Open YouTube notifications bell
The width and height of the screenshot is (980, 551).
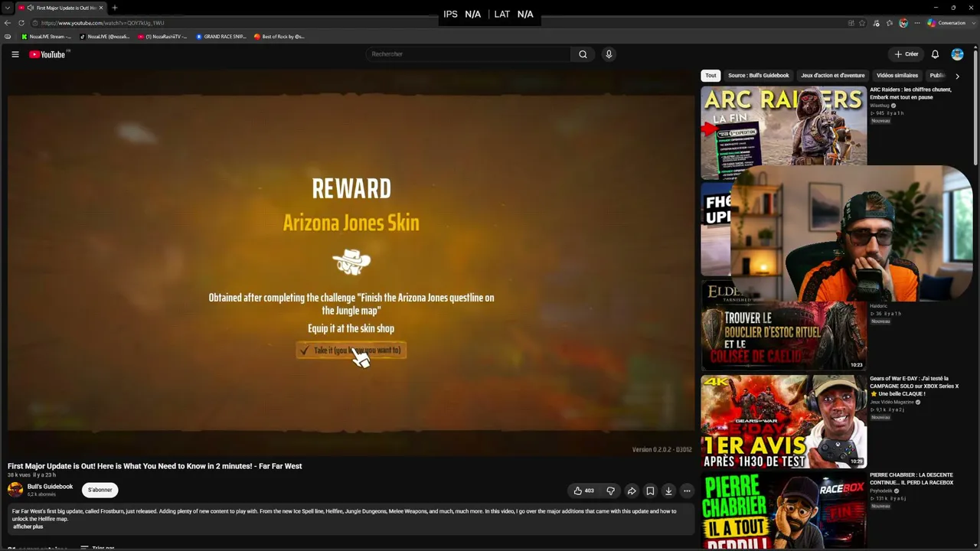click(935, 54)
